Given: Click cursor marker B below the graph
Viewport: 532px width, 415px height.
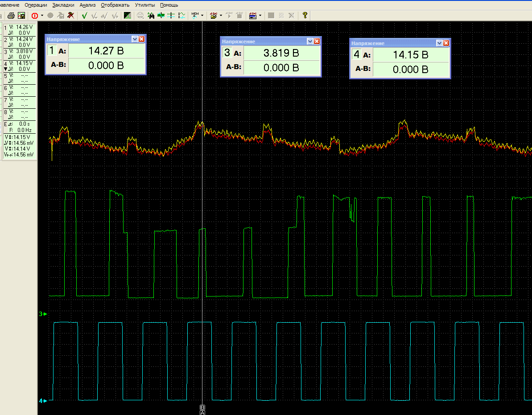Looking at the screenshot, I should (x=202, y=407).
